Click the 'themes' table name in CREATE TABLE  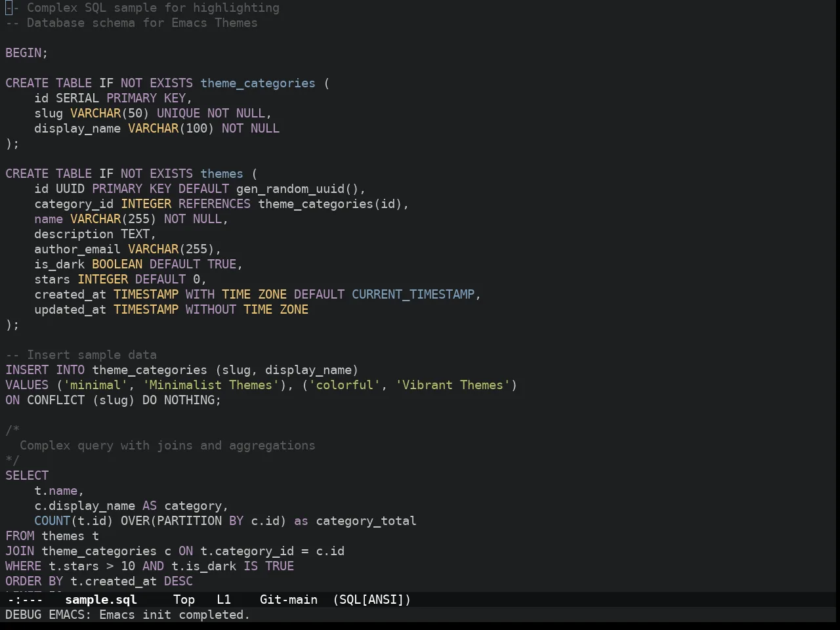(x=222, y=173)
